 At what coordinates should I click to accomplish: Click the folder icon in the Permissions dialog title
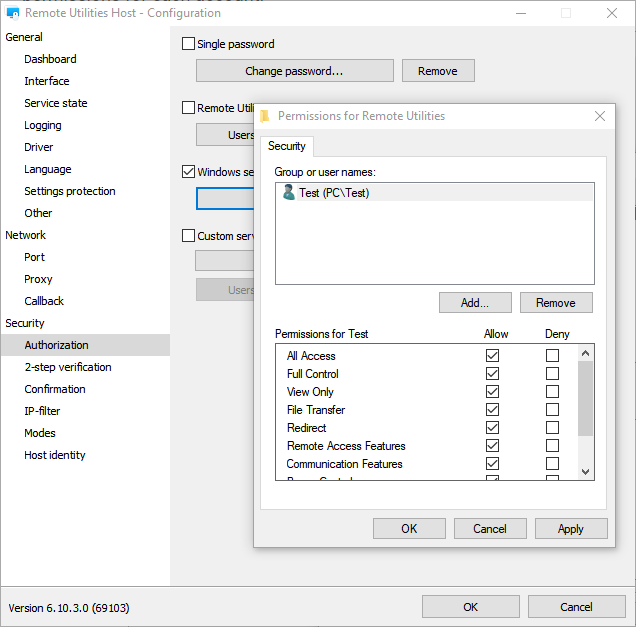point(265,116)
